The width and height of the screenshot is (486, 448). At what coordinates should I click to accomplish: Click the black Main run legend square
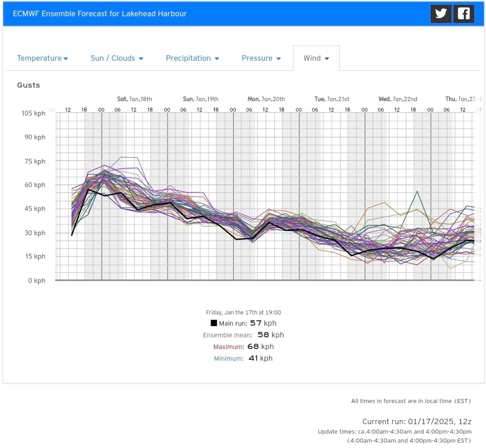click(x=214, y=323)
